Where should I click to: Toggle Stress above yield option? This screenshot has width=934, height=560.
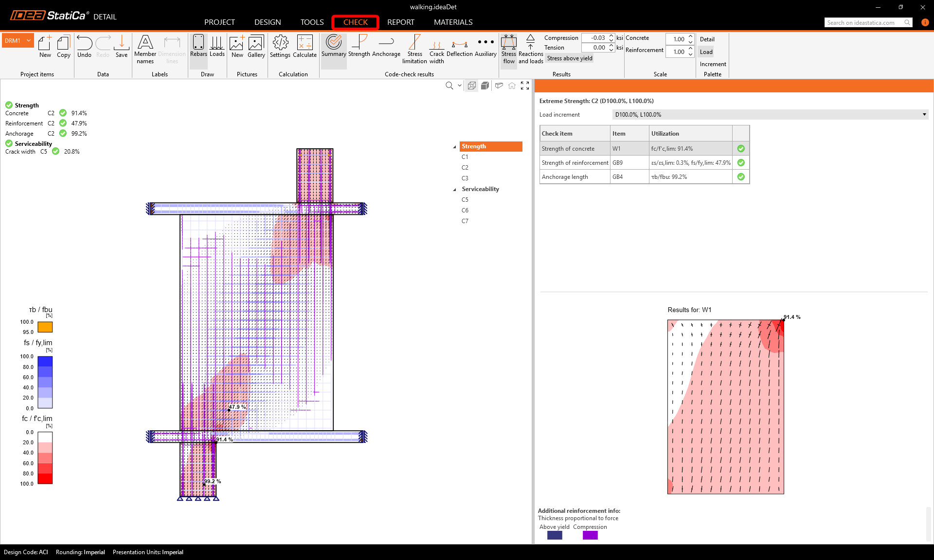(570, 58)
